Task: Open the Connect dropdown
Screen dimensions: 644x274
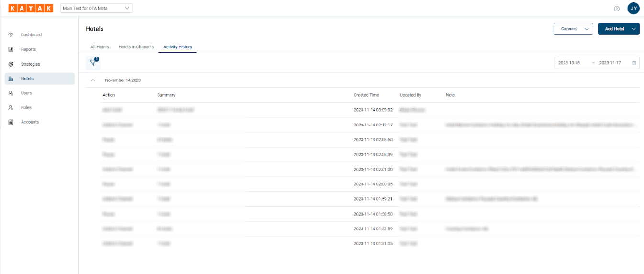Action: (x=573, y=29)
